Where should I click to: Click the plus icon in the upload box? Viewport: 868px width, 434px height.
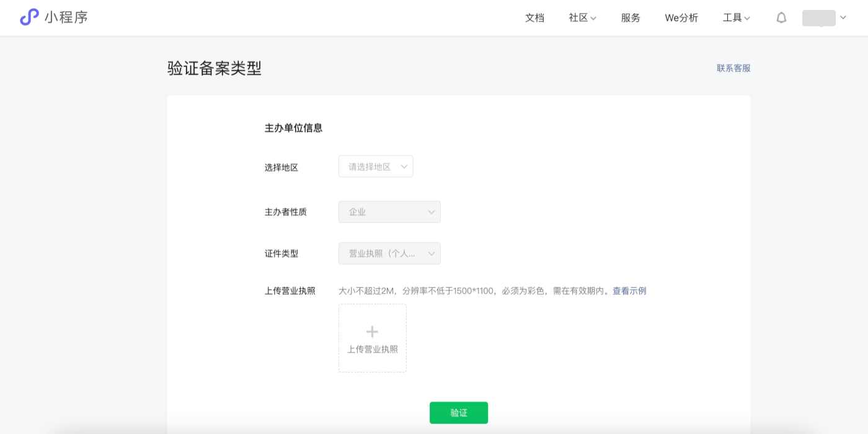pyautogui.click(x=372, y=331)
